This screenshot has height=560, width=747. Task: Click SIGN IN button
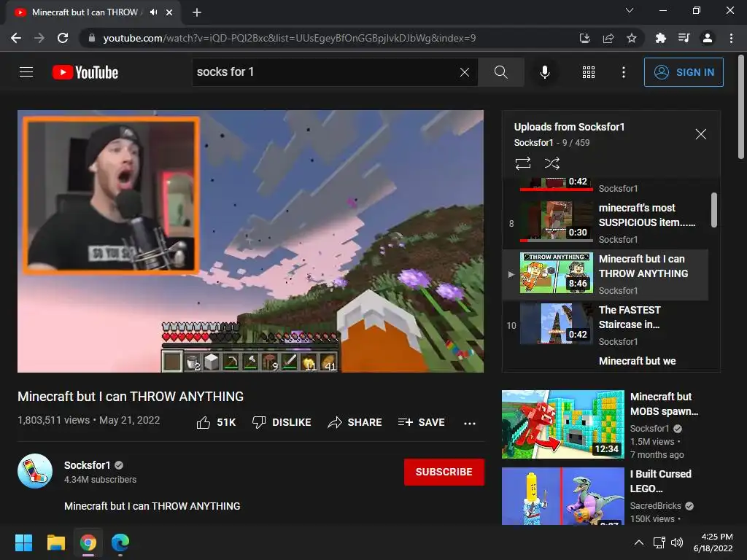(684, 72)
